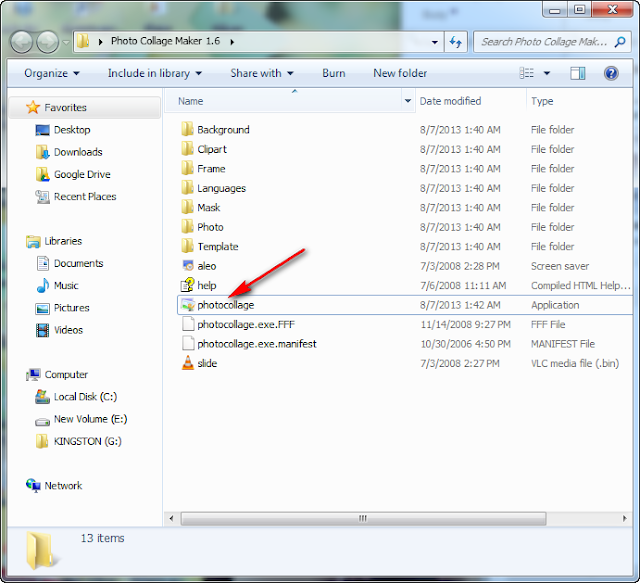Select the slide VLC media file icon
The image size is (640, 583).
coord(188,363)
